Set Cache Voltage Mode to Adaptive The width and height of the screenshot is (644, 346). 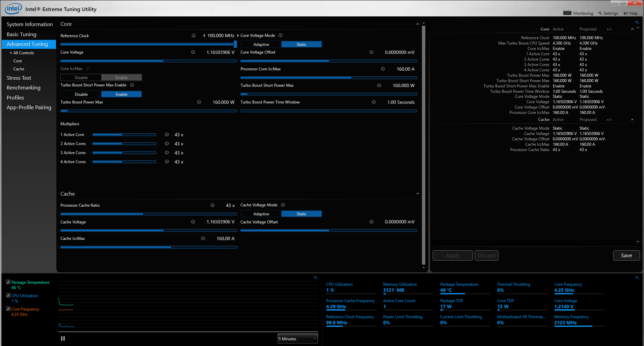(261, 214)
